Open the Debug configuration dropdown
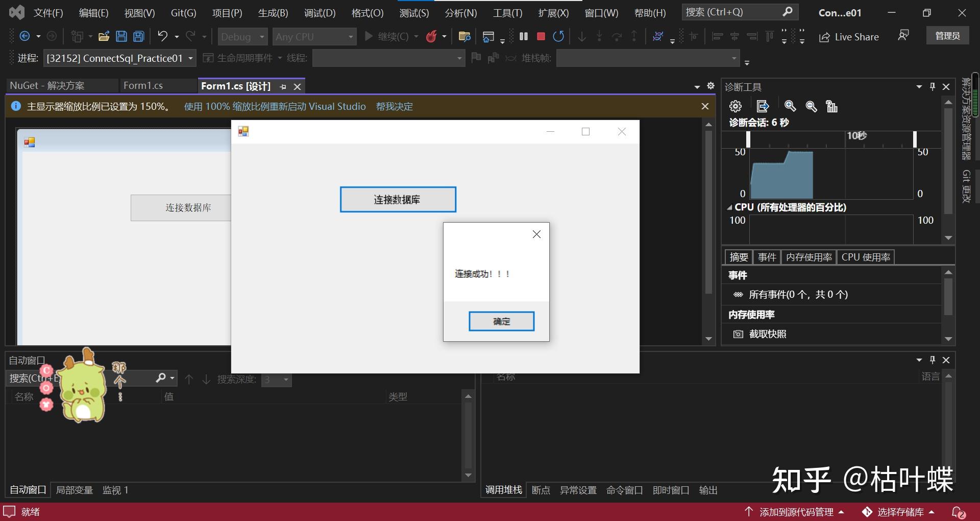980x521 pixels. pos(242,37)
